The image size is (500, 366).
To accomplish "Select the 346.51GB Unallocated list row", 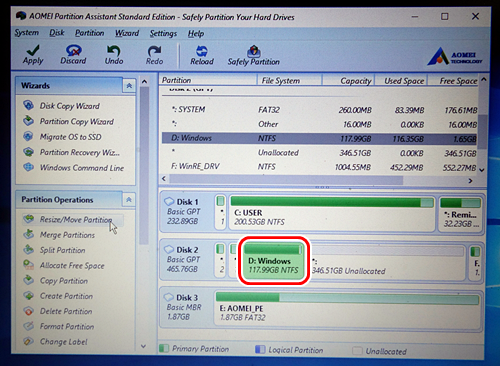I will (x=319, y=153).
